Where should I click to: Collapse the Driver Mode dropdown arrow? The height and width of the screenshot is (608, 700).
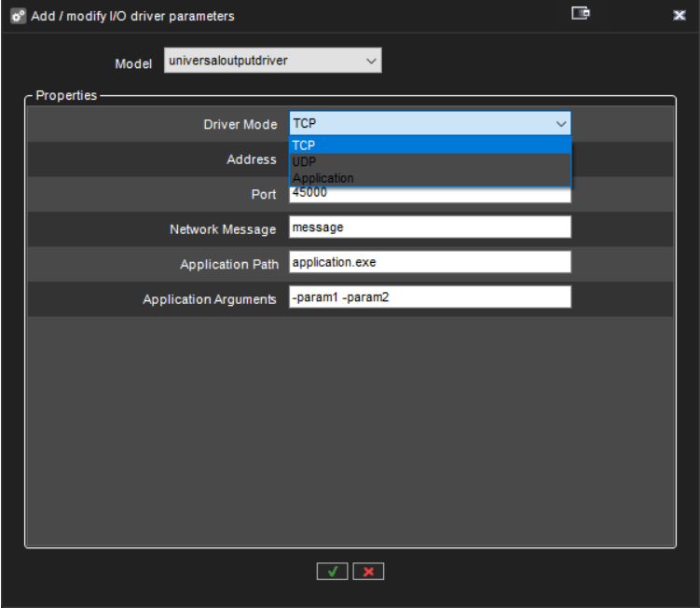click(x=560, y=124)
